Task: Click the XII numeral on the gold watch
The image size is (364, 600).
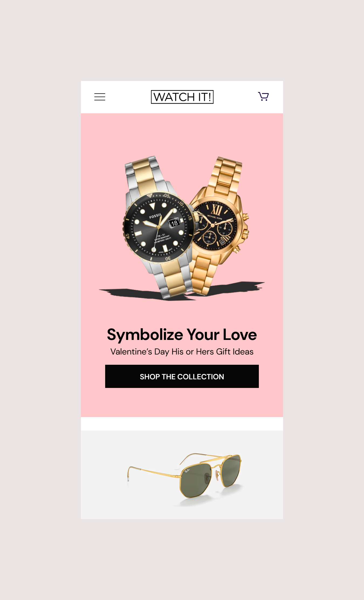Action: pyautogui.click(x=217, y=209)
